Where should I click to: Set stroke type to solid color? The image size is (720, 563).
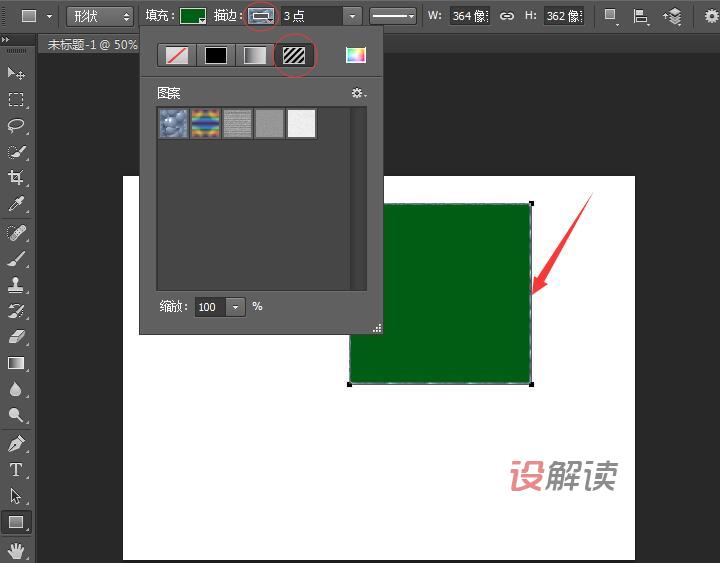point(216,55)
